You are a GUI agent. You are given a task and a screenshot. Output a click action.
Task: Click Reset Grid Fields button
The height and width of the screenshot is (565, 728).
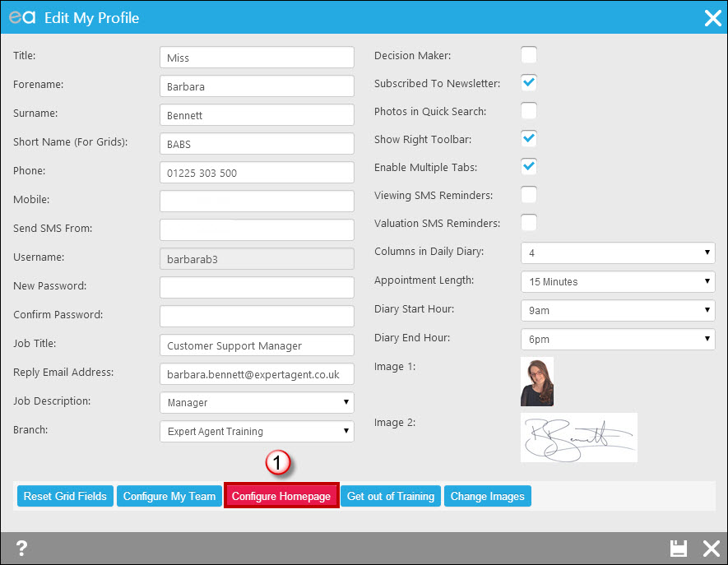[x=65, y=496]
